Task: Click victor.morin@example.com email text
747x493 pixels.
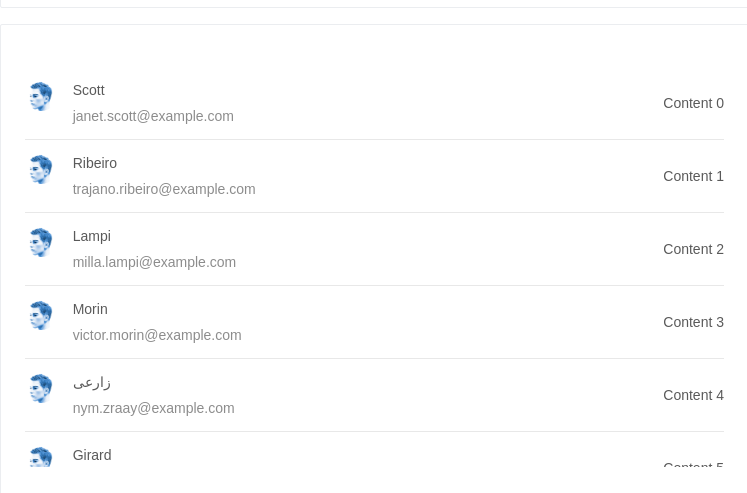Action: tap(157, 335)
